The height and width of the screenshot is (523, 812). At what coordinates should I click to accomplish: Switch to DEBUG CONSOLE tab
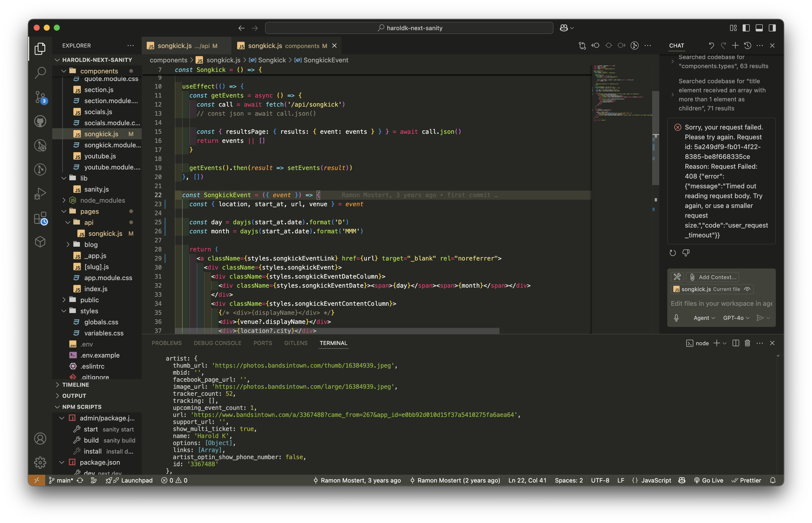tap(218, 343)
